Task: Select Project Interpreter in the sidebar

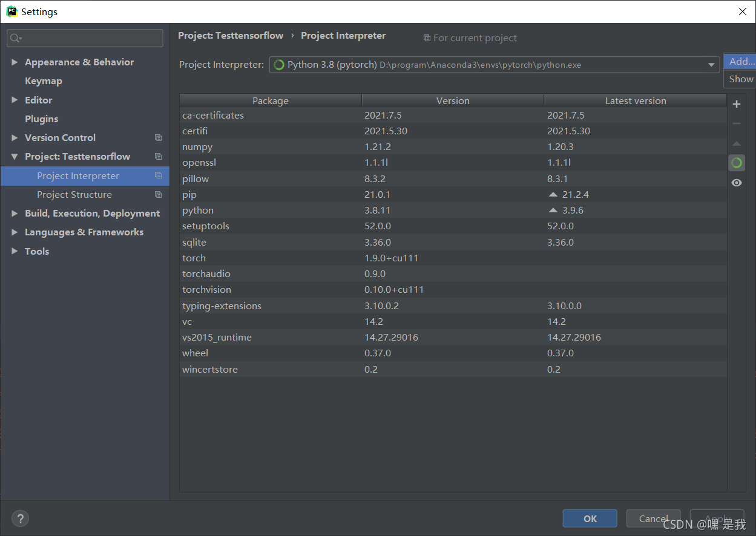Action: coord(85,175)
